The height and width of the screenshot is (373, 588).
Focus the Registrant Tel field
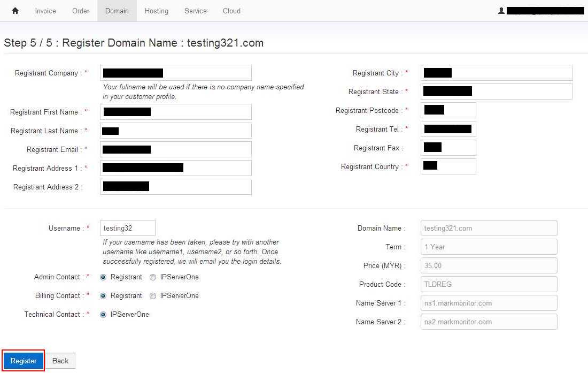coord(448,129)
